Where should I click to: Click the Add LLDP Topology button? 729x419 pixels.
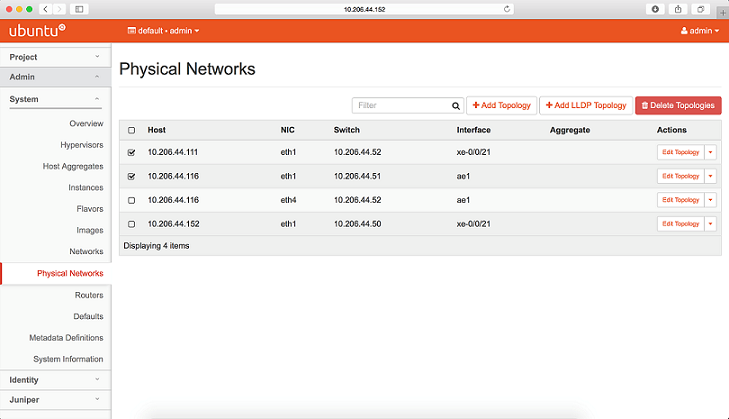(x=586, y=106)
